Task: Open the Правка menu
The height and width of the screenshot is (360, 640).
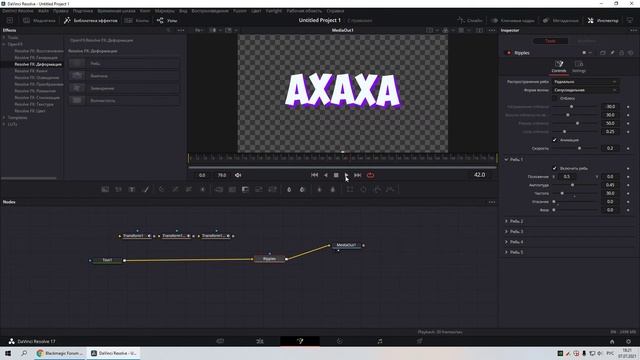Action: coord(60,11)
